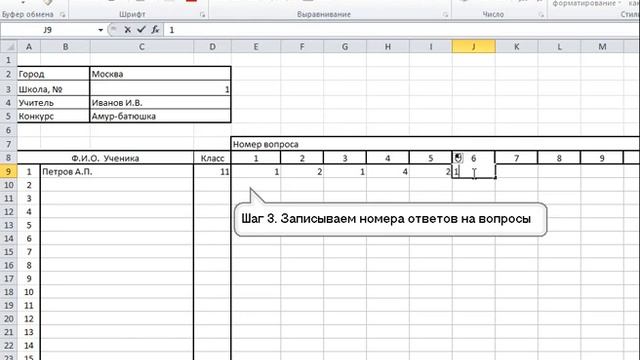Select row 1 by its row header
The height and width of the screenshot is (360, 640).
tap(9, 60)
